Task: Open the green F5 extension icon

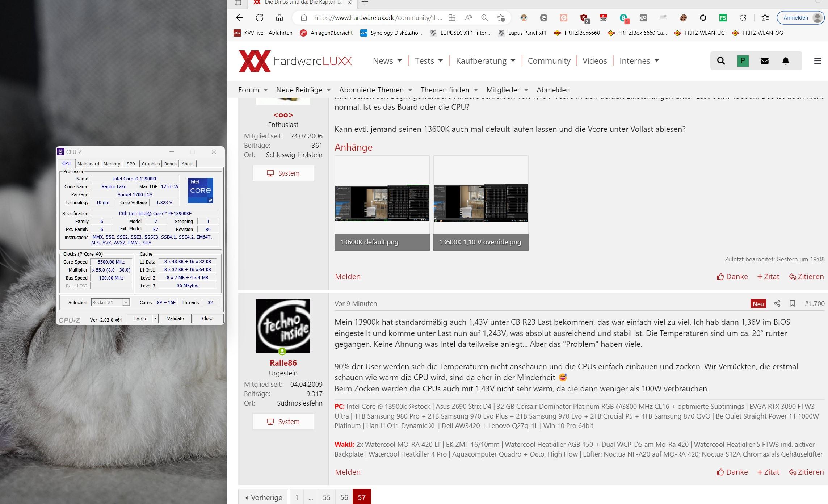Action: pyautogui.click(x=723, y=17)
